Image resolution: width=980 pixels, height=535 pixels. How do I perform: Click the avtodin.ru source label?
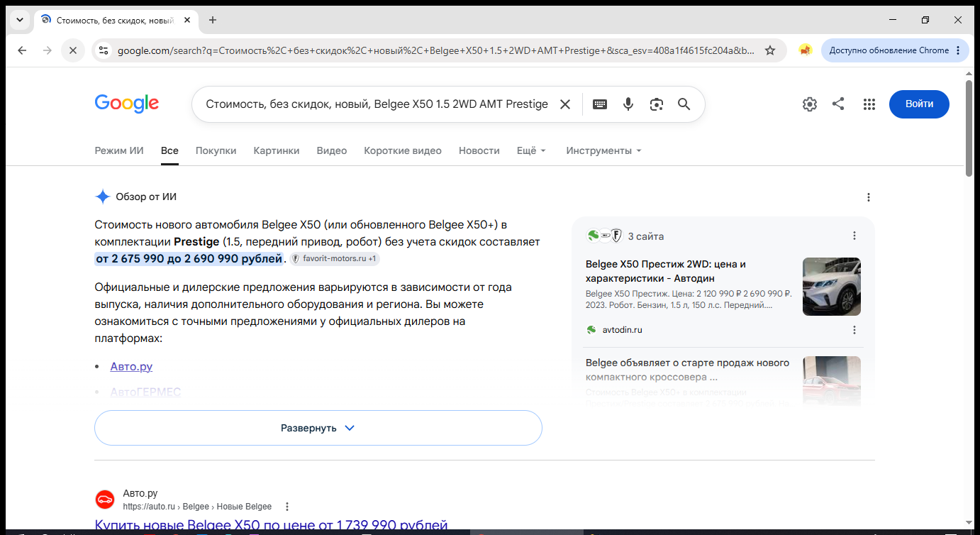623,330
